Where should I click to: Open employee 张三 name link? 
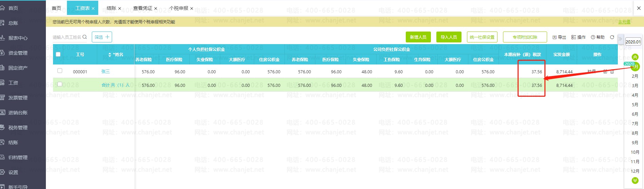point(106,72)
